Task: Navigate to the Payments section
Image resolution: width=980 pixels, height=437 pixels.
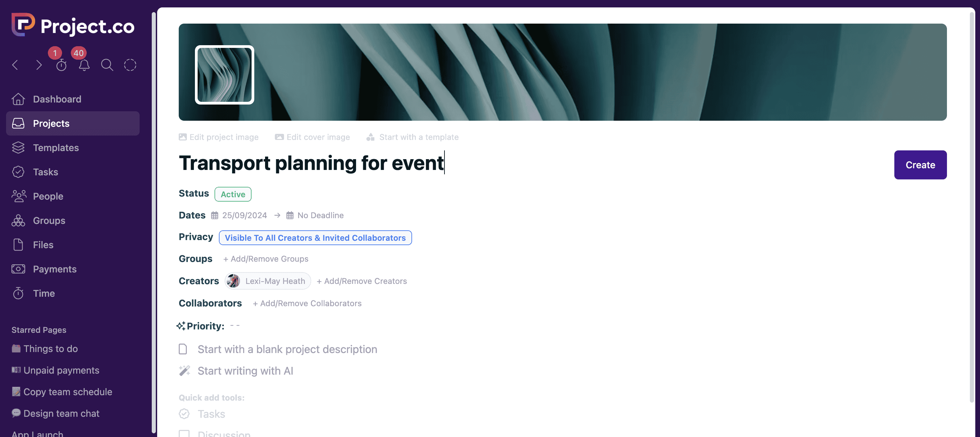Action: [x=54, y=269]
